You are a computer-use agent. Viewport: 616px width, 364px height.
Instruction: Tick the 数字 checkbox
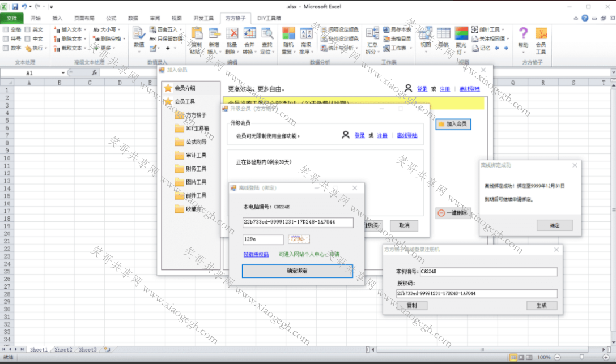[6, 48]
